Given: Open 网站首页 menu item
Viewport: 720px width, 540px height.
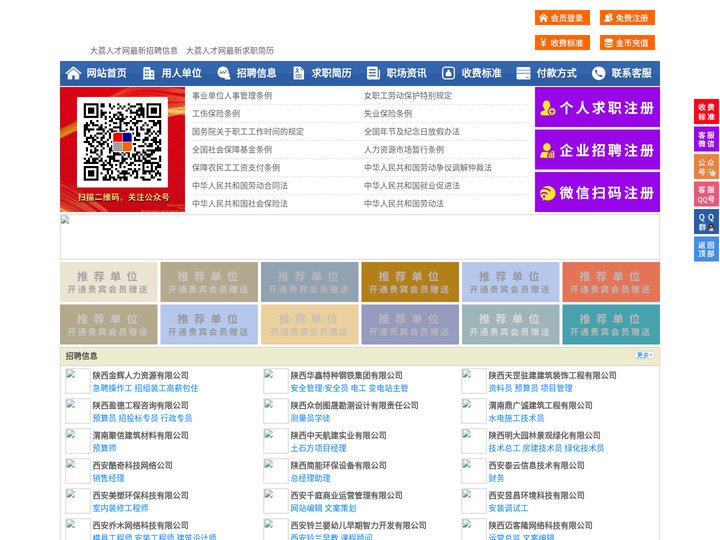Looking at the screenshot, I should [x=107, y=73].
